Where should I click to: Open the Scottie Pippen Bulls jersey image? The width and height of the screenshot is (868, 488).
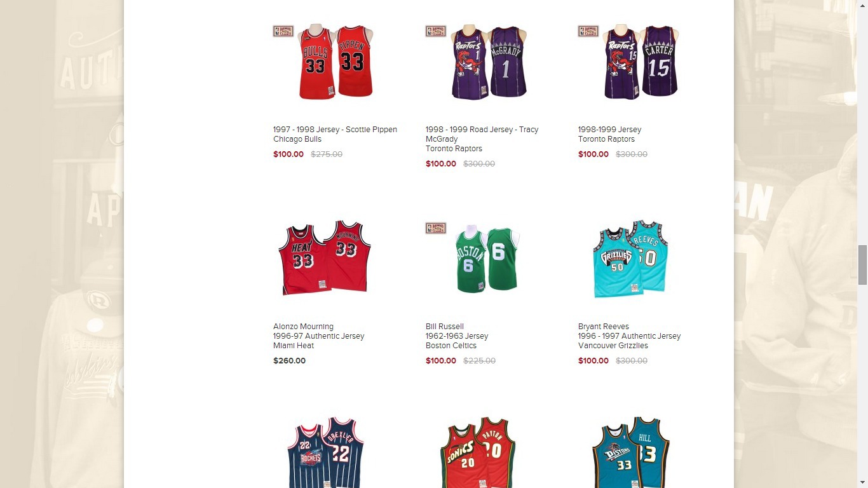point(336,62)
